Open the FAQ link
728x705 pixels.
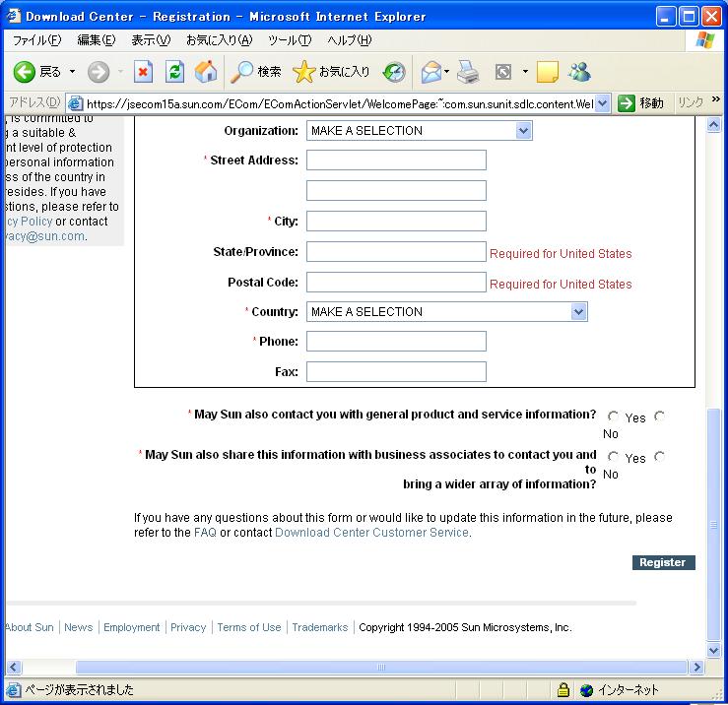(205, 533)
